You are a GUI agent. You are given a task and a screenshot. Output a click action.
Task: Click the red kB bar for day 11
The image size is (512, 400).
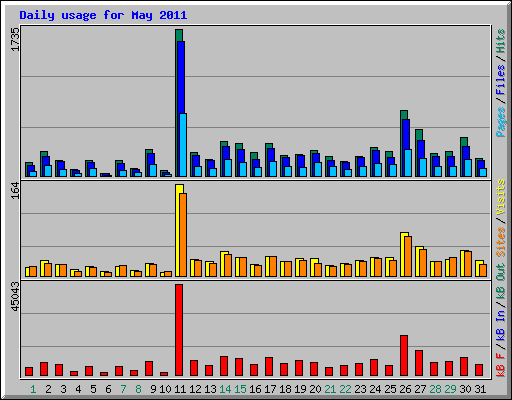click(179, 330)
